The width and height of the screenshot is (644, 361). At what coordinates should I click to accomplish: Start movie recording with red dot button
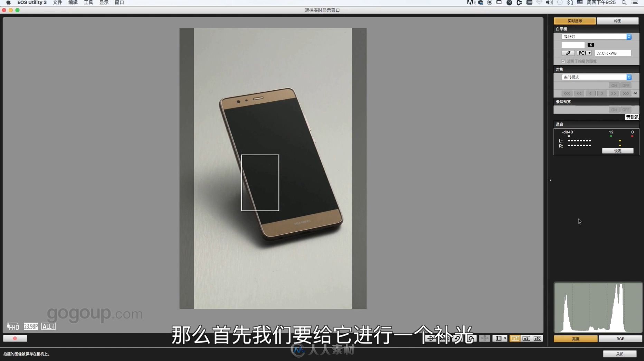click(x=15, y=338)
